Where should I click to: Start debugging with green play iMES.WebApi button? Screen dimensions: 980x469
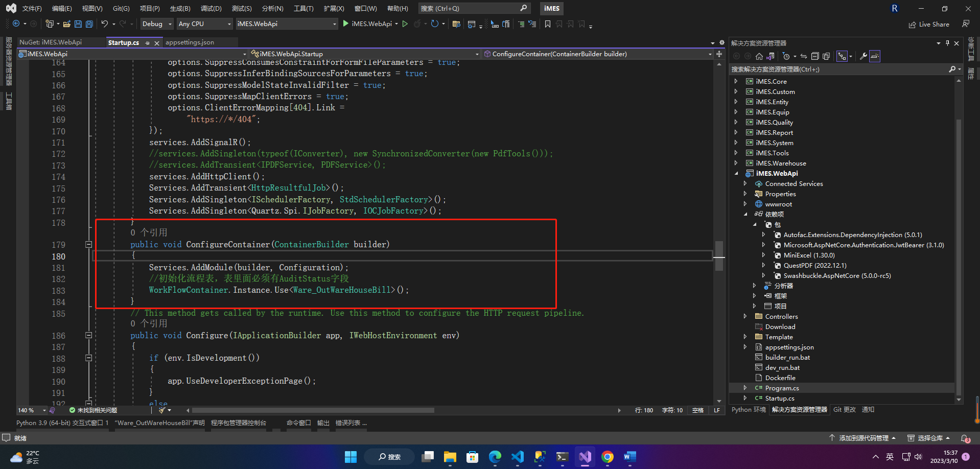369,24
